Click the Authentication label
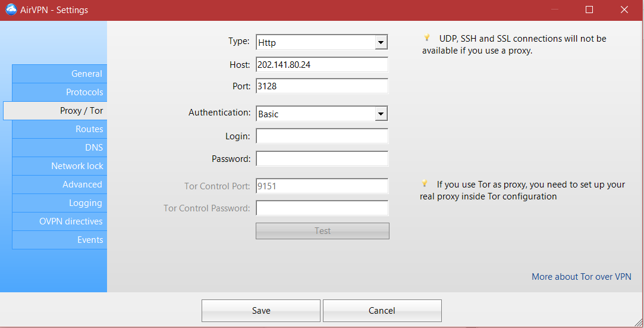The height and width of the screenshot is (328, 644). pyautogui.click(x=219, y=112)
